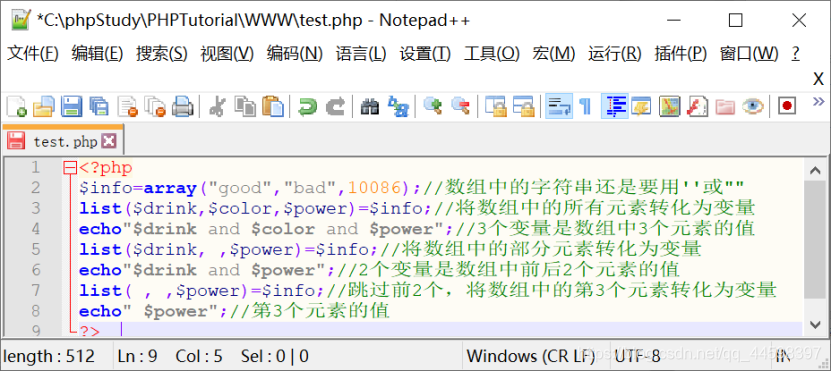Open the 编辑(E) menu
Screen dimensions: 831x372
click(98, 54)
